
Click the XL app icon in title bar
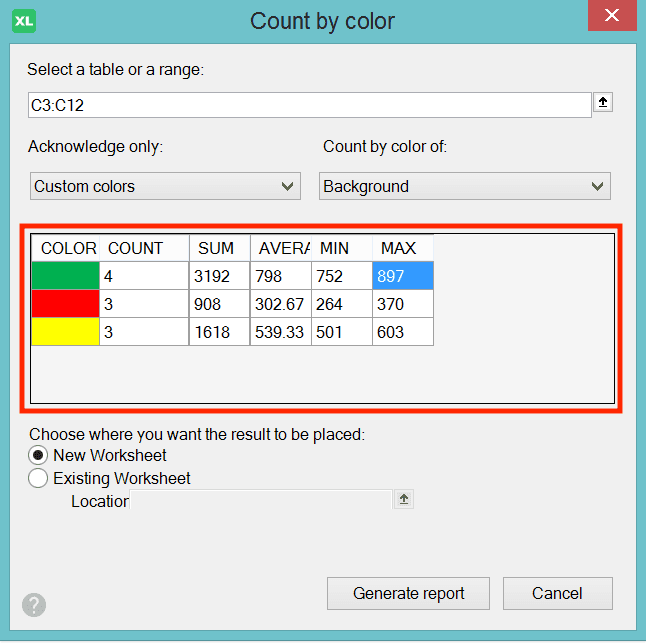(24, 21)
